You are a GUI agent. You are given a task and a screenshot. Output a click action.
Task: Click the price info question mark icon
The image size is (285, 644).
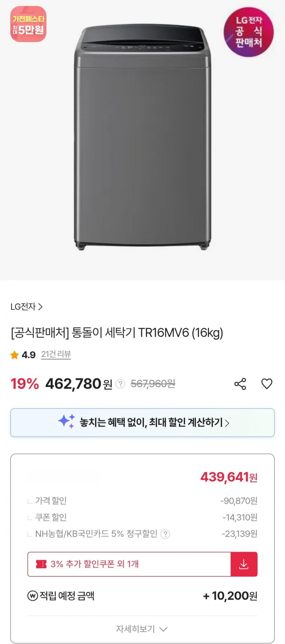click(120, 384)
